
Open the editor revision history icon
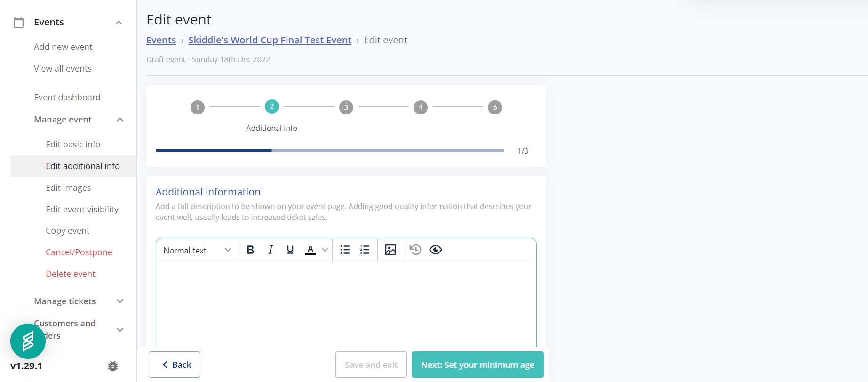pyautogui.click(x=415, y=250)
